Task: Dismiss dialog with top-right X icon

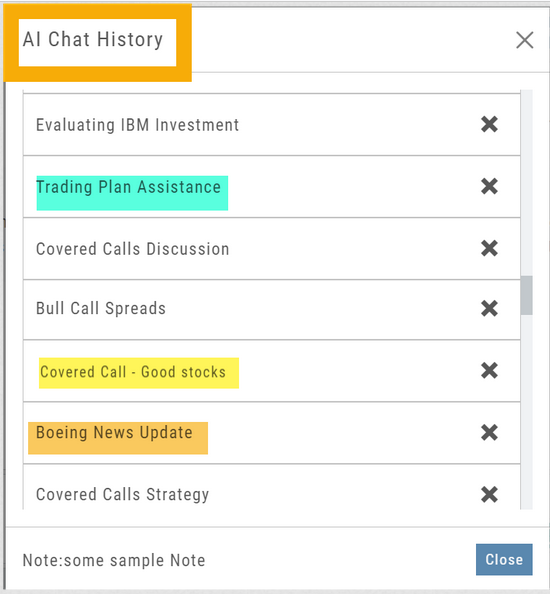Action: point(525,40)
